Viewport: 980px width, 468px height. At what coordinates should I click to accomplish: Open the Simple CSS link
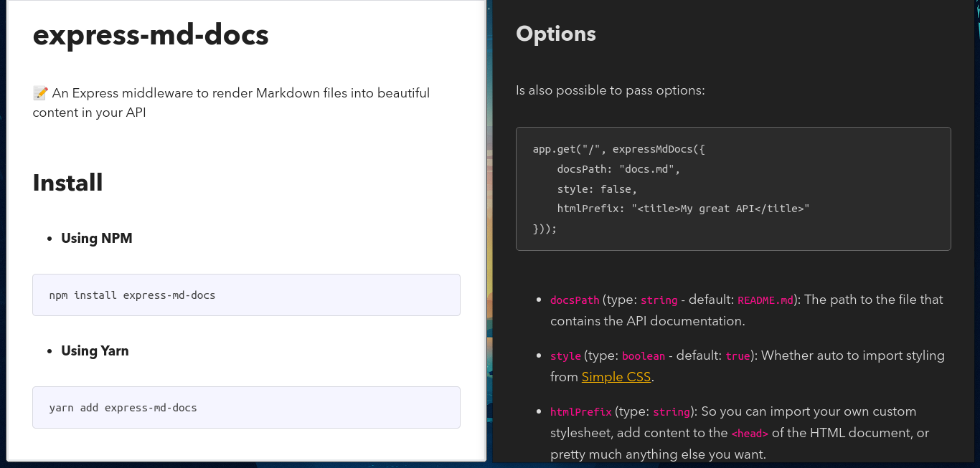click(x=616, y=377)
